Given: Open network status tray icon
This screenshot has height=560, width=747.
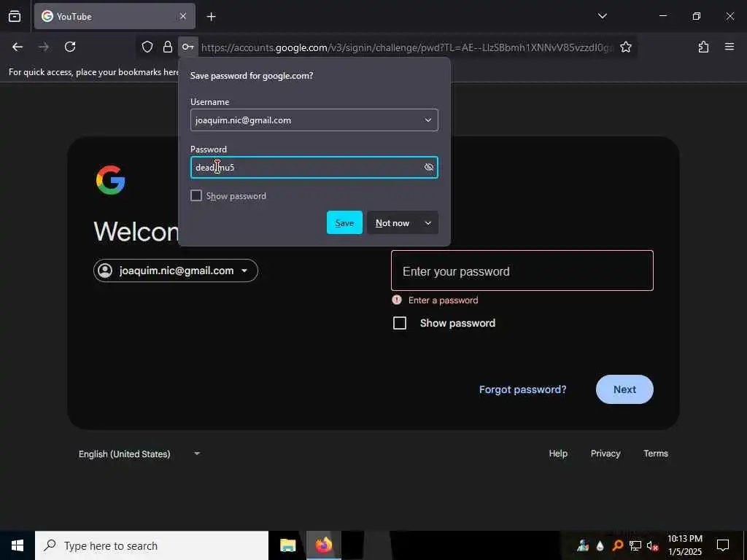Looking at the screenshot, I should click(x=635, y=545).
